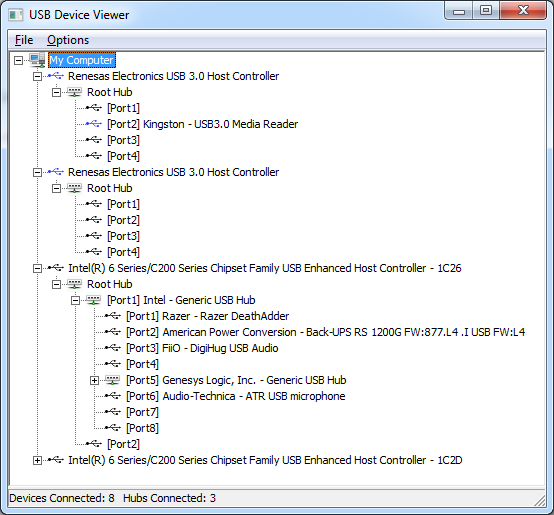Viewport: 554px width, 515px height.
Task: Select FiiO DigiHug USB Audio entry
Action: (x=202, y=348)
